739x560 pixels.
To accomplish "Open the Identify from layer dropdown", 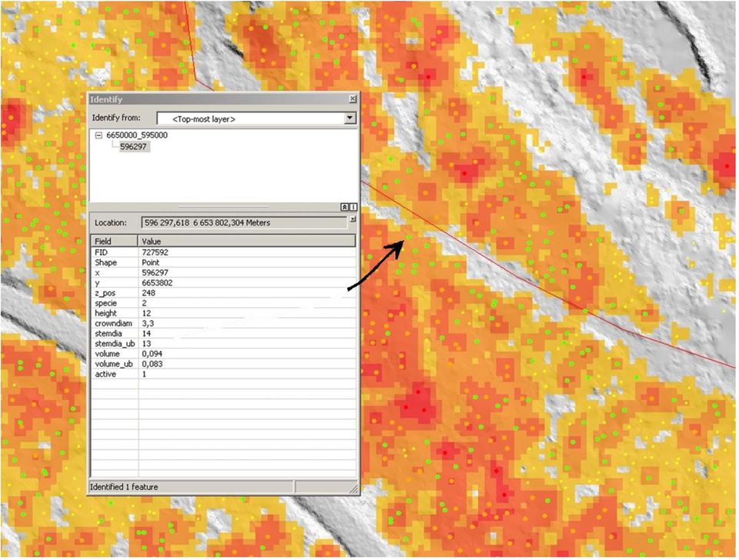I will pos(350,118).
